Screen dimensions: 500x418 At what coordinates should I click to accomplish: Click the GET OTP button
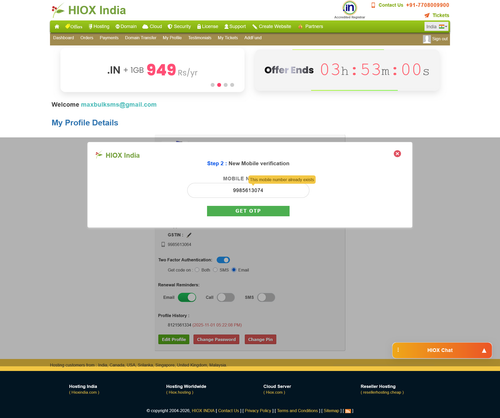pos(248,211)
